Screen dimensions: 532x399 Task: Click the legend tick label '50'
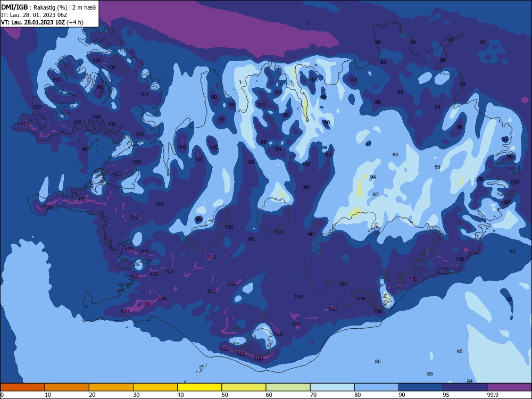225,395
